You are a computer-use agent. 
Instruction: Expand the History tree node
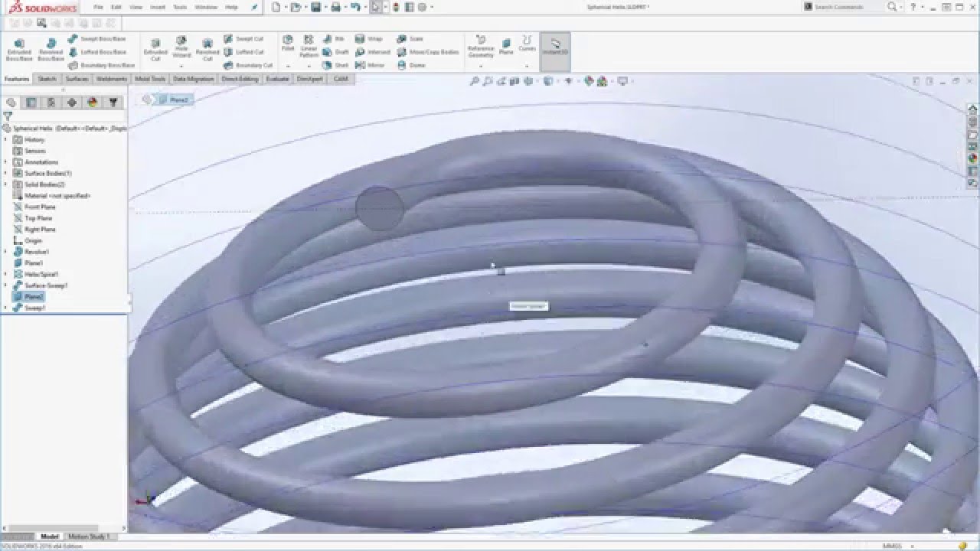point(6,140)
